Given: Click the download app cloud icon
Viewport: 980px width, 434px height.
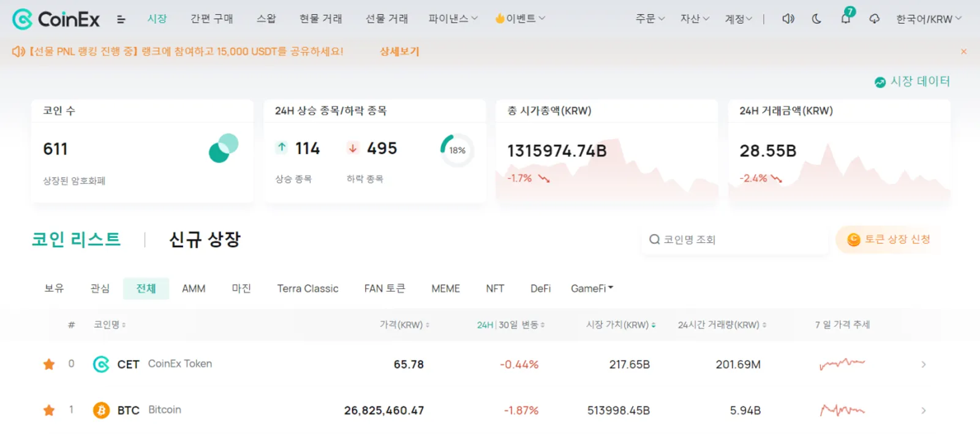Looking at the screenshot, I should point(875,19).
